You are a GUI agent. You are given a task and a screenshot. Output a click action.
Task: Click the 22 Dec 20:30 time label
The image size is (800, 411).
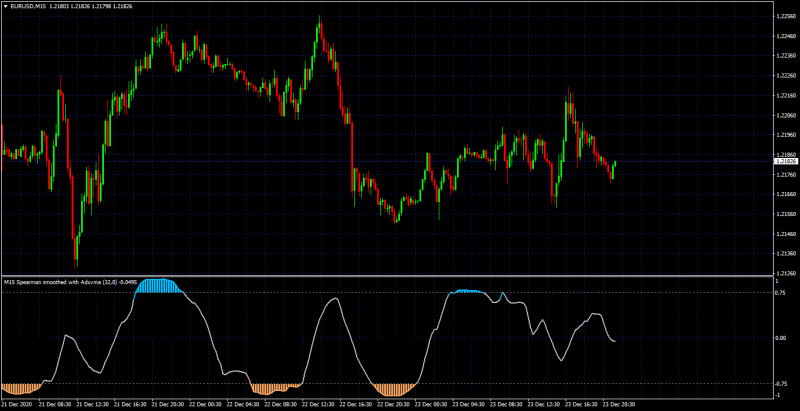point(395,403)
